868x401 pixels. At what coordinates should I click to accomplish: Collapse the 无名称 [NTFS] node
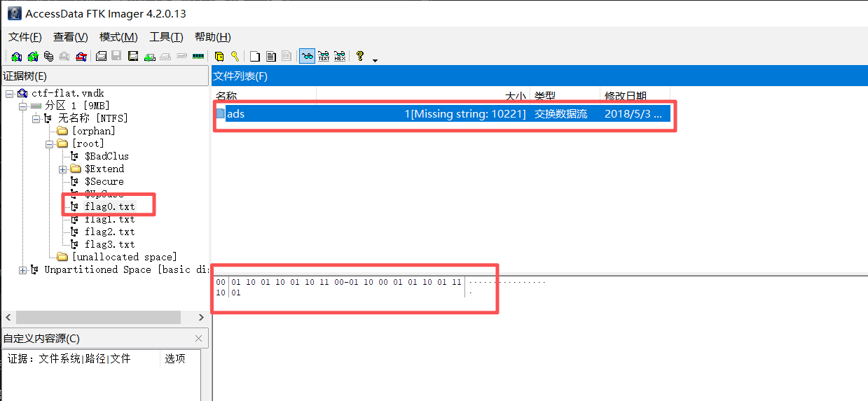coord(36,118)
